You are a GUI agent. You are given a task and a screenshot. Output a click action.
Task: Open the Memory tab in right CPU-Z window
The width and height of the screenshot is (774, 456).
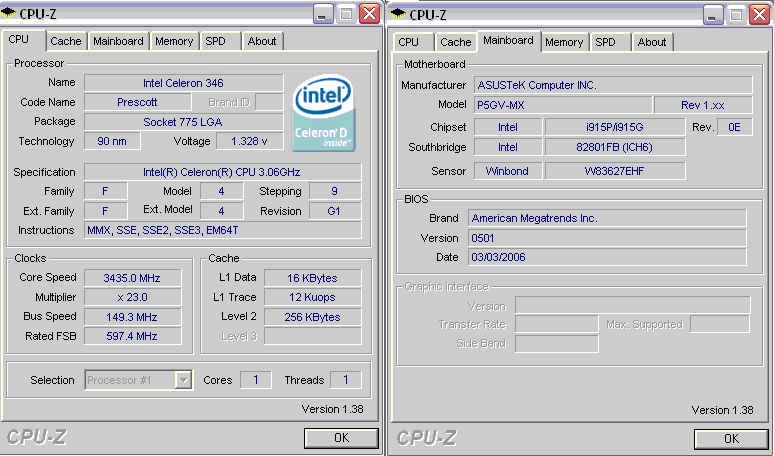(564, 42)
